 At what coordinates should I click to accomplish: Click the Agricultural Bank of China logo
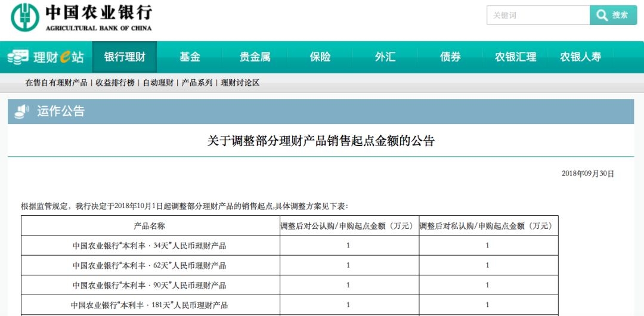point(81,17)
